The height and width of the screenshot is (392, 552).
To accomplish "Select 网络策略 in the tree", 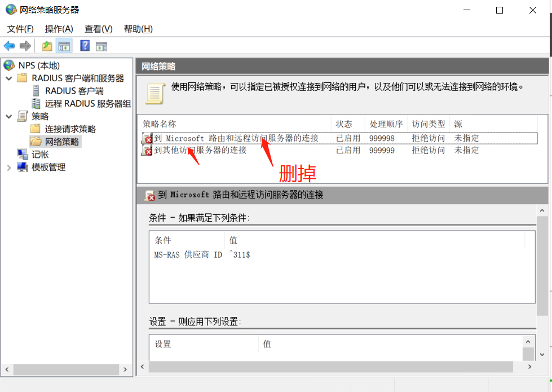I will 62,142.
